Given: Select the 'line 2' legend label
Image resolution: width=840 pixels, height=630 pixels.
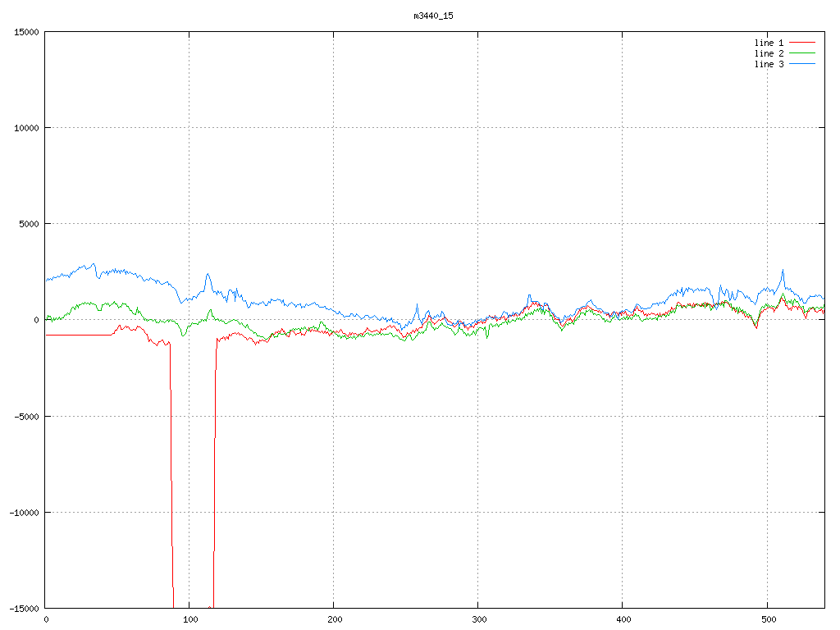Looking at the screenshot, I should click(x=769, y=52).
